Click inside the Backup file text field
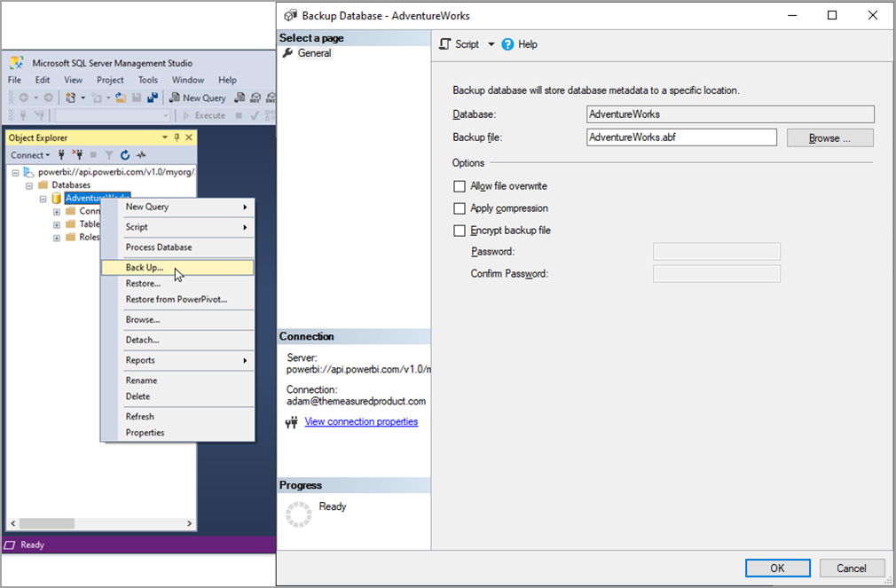896x588 pixels. tap(680, 137)
